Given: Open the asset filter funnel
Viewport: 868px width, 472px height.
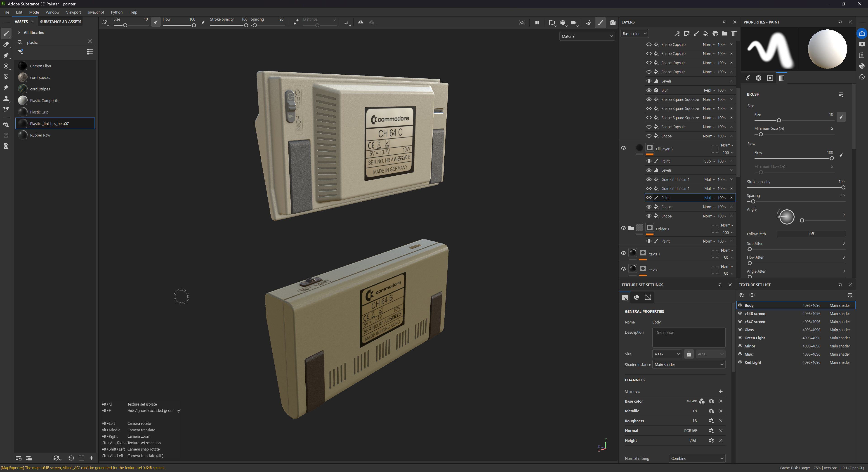Looking at the screenshot, I should click(21, 52).
